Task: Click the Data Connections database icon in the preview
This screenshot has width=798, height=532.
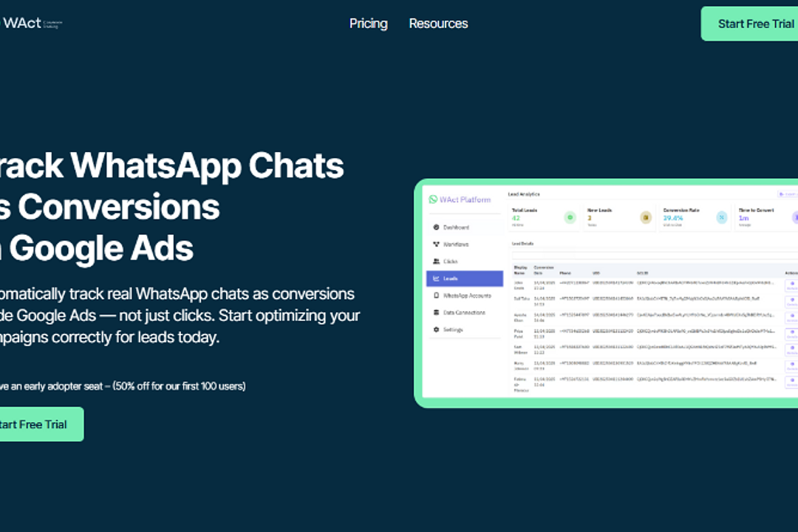Action: tap(436, 313)
